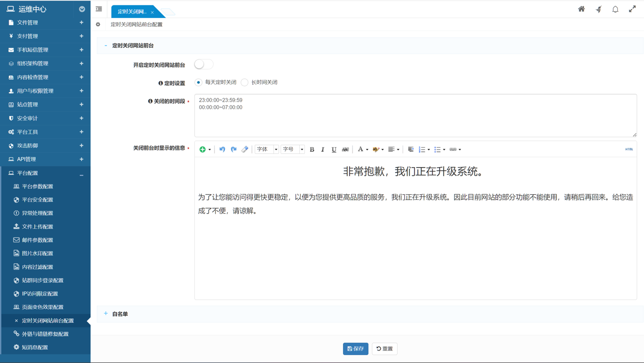Apply italic formatting in the editor

[323, 149]
